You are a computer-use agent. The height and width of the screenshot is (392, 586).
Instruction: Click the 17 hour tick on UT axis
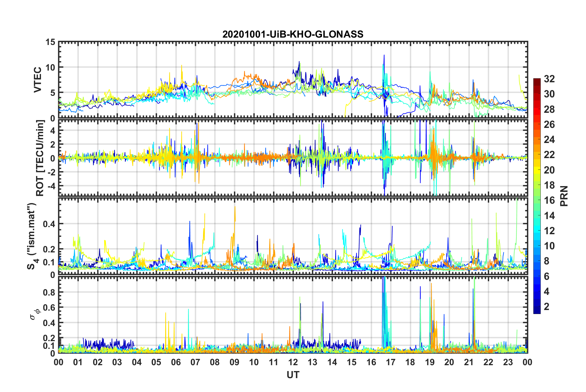pos(391,362)
